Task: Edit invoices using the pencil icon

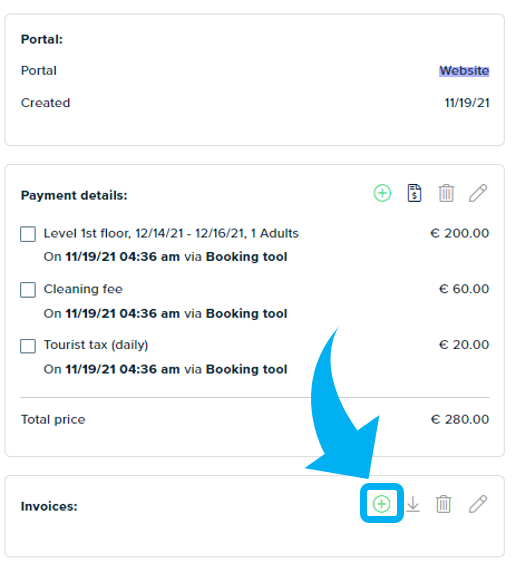Action: pos(478,504)
